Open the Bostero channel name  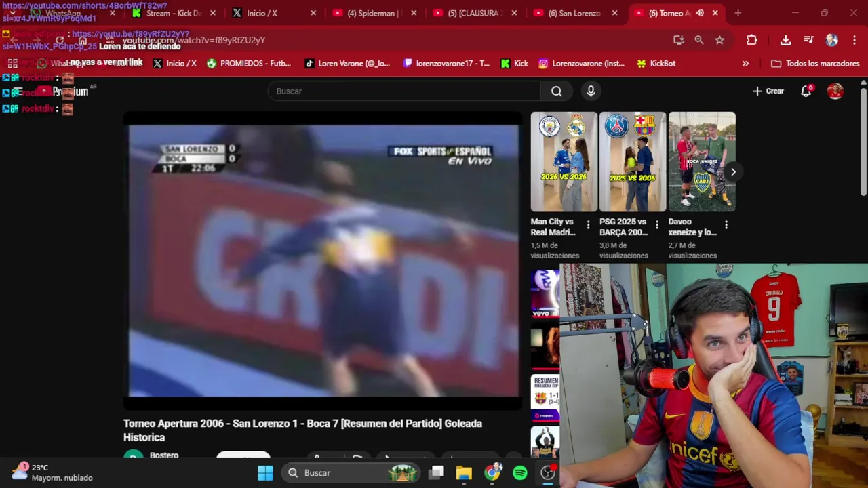164,455
